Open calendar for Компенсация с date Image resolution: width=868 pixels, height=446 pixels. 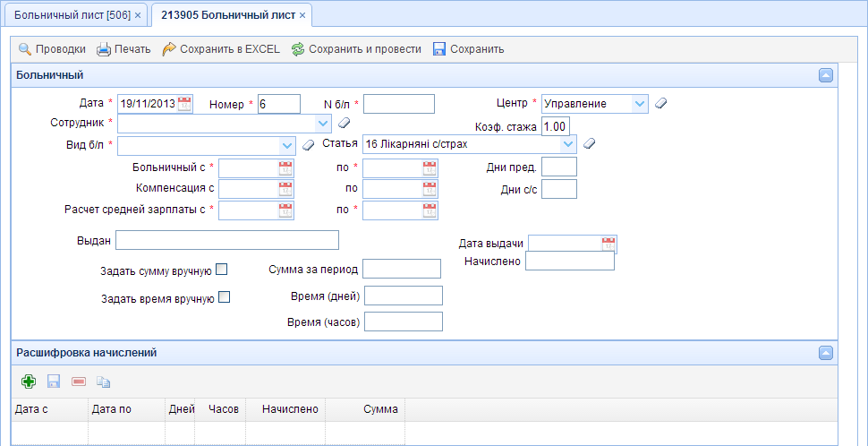285,189
